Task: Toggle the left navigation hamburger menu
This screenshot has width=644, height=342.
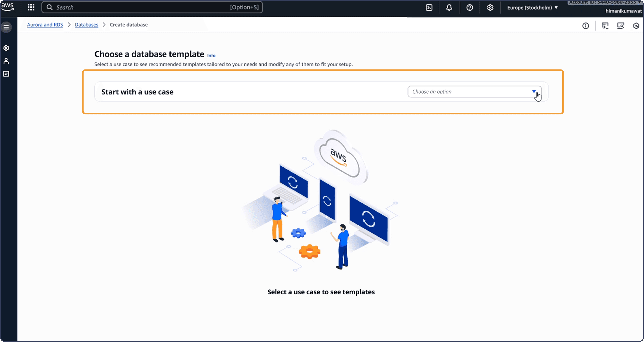Action: point(6,27)
